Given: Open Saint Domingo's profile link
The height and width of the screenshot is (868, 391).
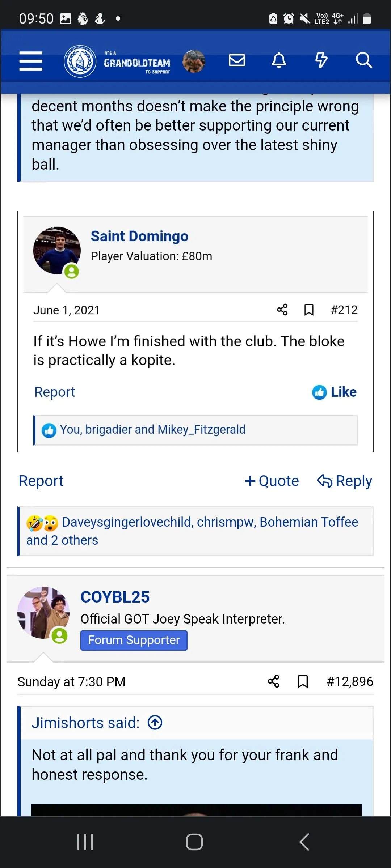Looking at the screenshot, I should [x=139, y=236].
